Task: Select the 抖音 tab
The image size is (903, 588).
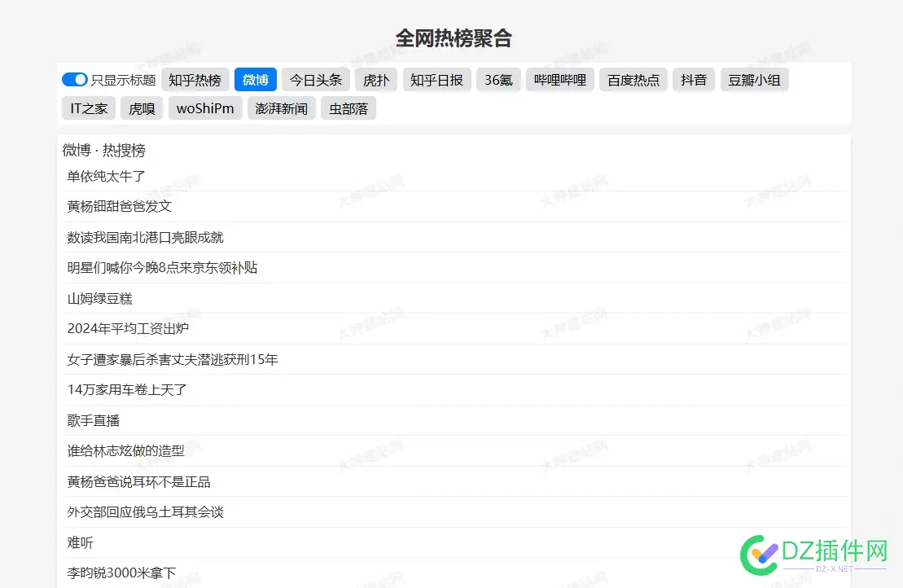Action: tap(694, 80)
